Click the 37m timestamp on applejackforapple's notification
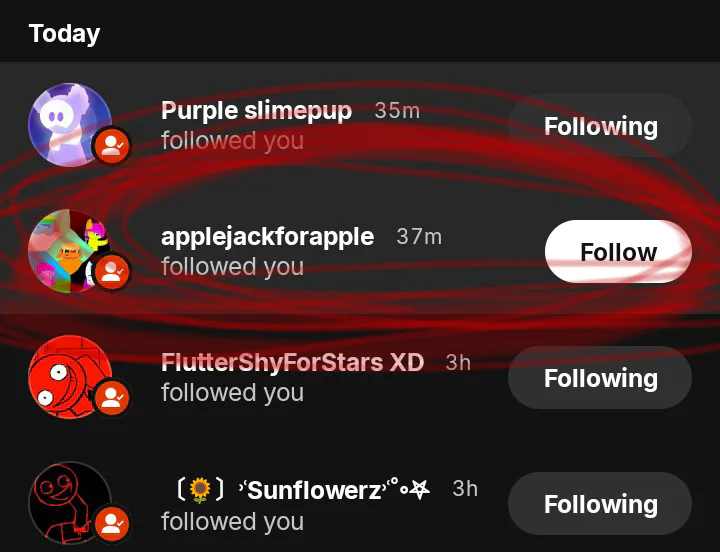 point(419,237)
